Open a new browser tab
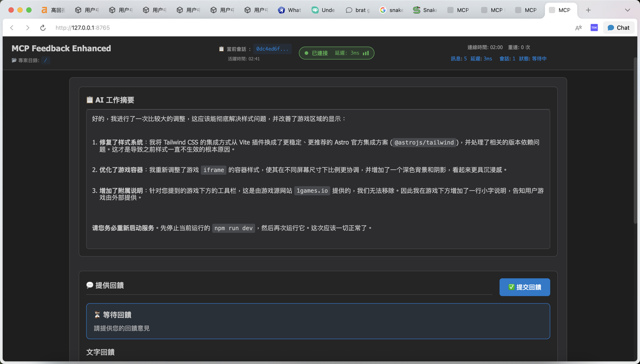This screenshot has width=640, height=364. pos(588,10)
